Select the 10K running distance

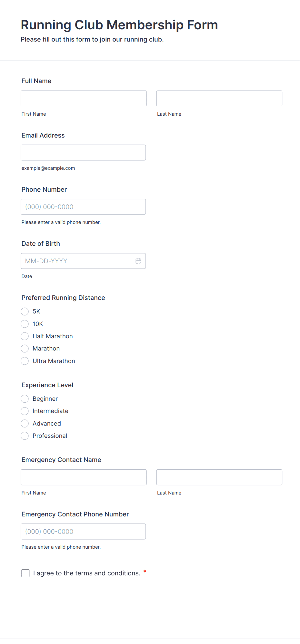(25, 324)
